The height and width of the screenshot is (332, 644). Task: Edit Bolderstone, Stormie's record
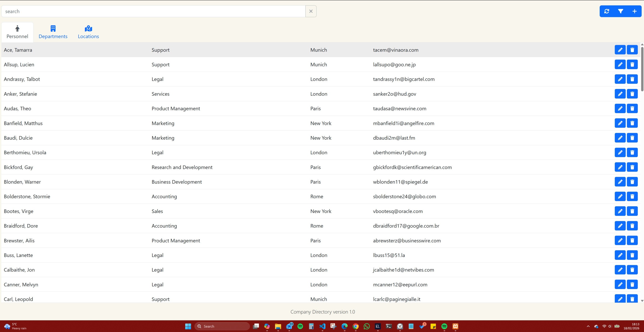click(x=620, y=196)
